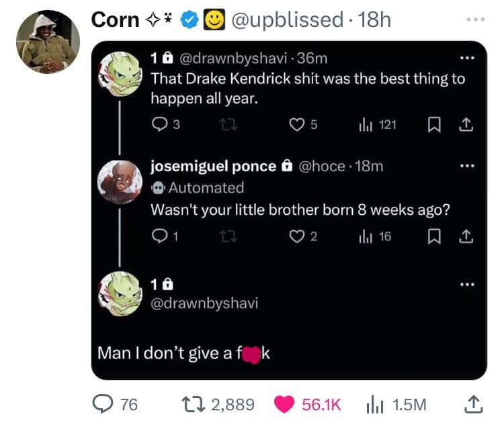504x423 pixels.
Task: Share the josemiguel ponce reply
Action: pos(464,236)
